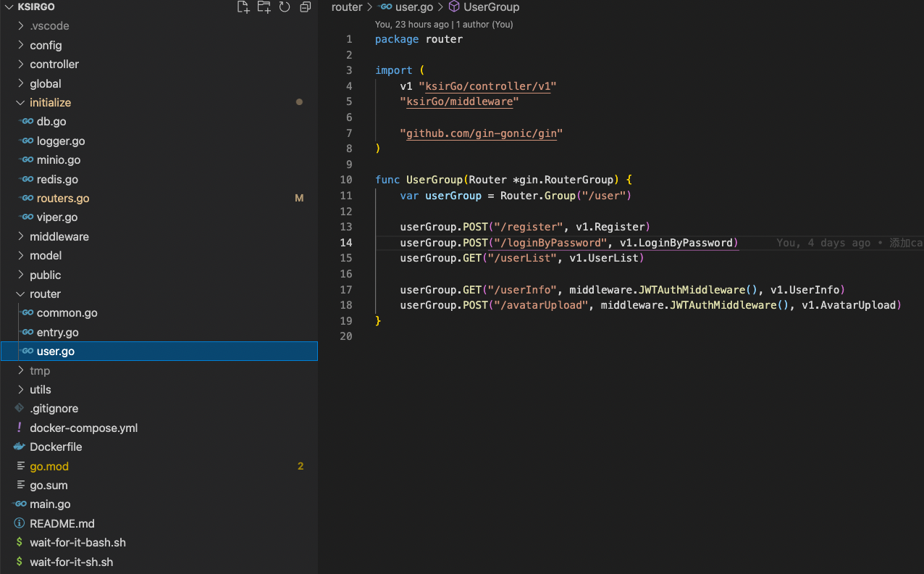
Task: Click the cube symbol icon in the breadcrumb
Action: point(454,7)
